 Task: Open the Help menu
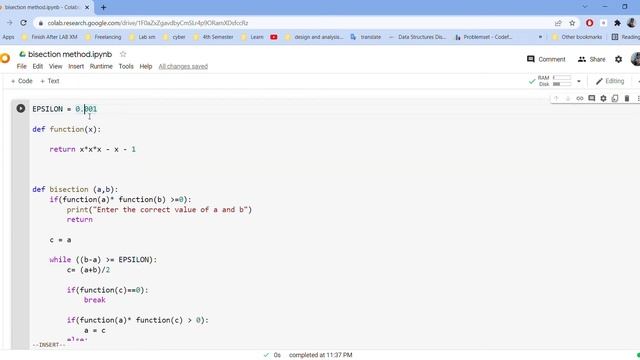(146, 66)
